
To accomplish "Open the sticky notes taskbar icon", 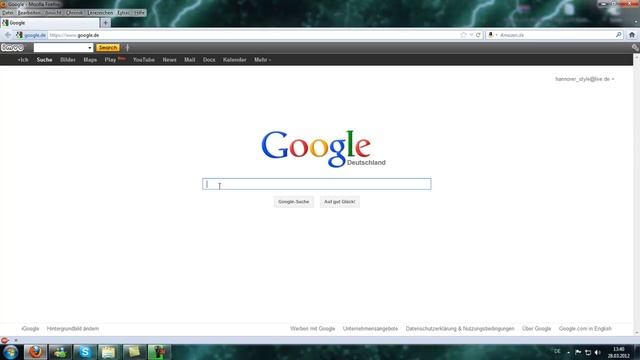I will click(x=134, y=352).
